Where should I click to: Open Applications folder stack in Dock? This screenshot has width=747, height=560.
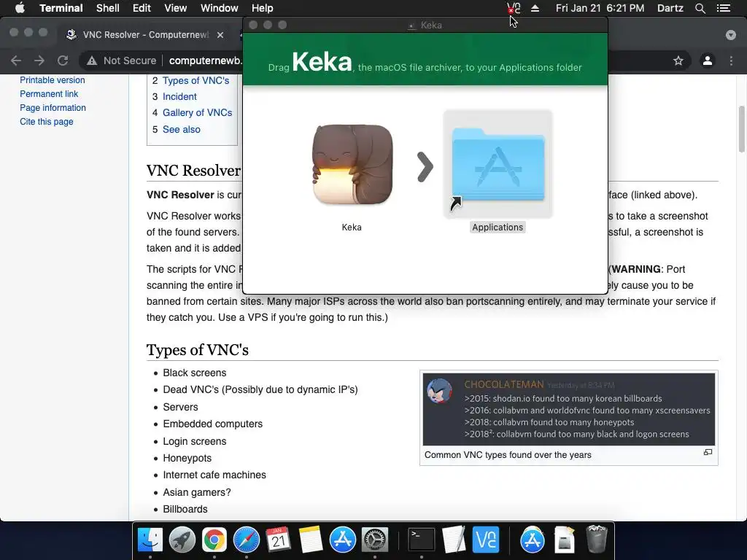point(532,540)
